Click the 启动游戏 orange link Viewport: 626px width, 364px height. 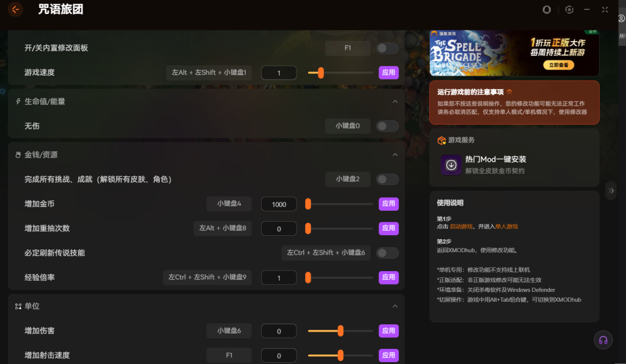tap(462, 227)
